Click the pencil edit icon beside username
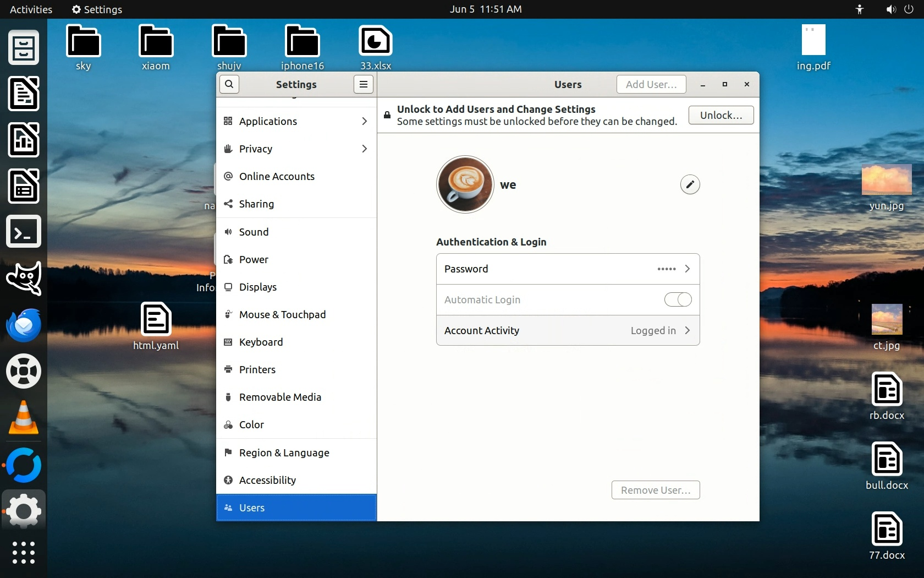This screenshot has height=578, width=924. 690,184
